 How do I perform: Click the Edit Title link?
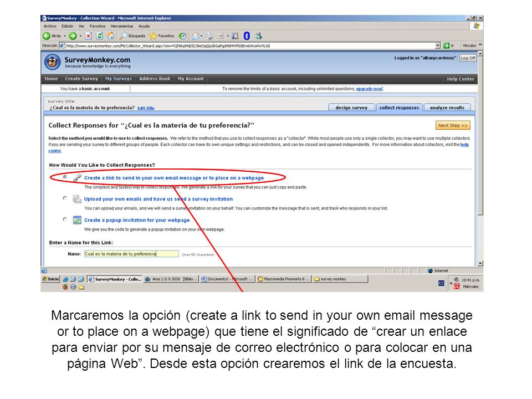[146, 108]
